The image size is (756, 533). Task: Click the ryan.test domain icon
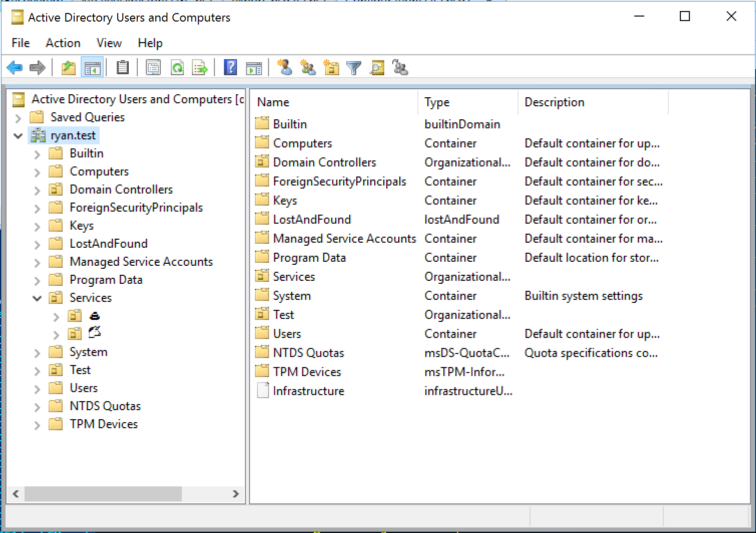38,135
